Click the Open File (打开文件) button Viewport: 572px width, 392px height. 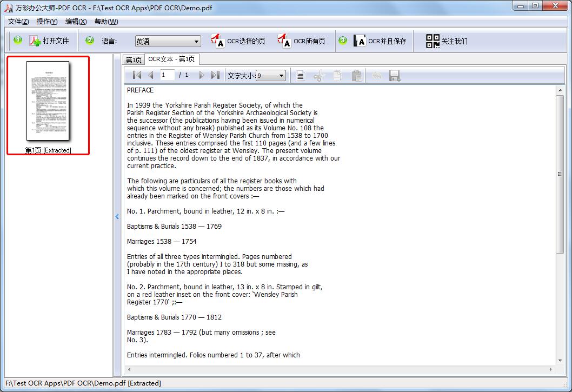(x=49, y=41)
